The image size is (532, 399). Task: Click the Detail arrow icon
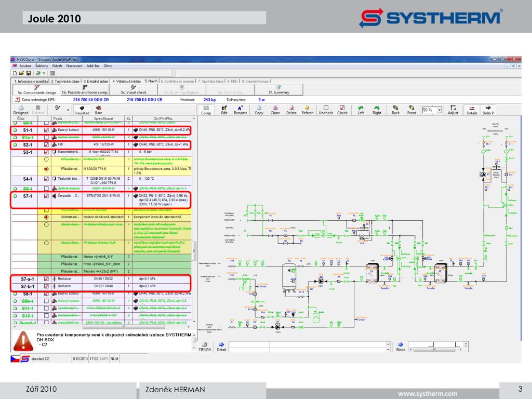(x=221, y=347)
